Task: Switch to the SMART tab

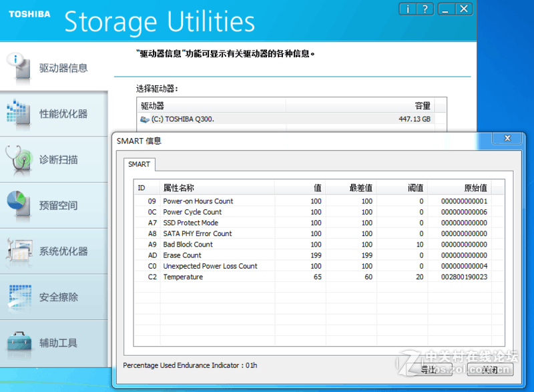Action: pos(140,164)
